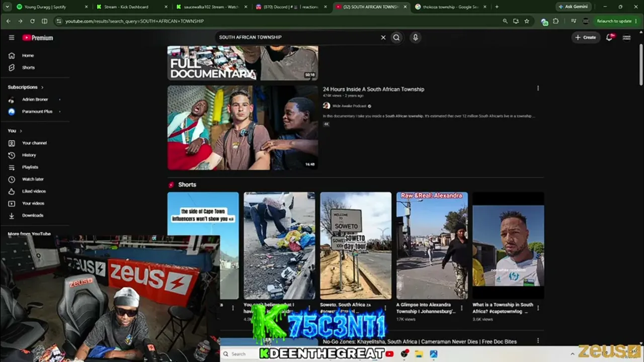This screenshot has width=644, height=362.
Task: Open the tab search dropdown arrow
Action: pos(7,7)
